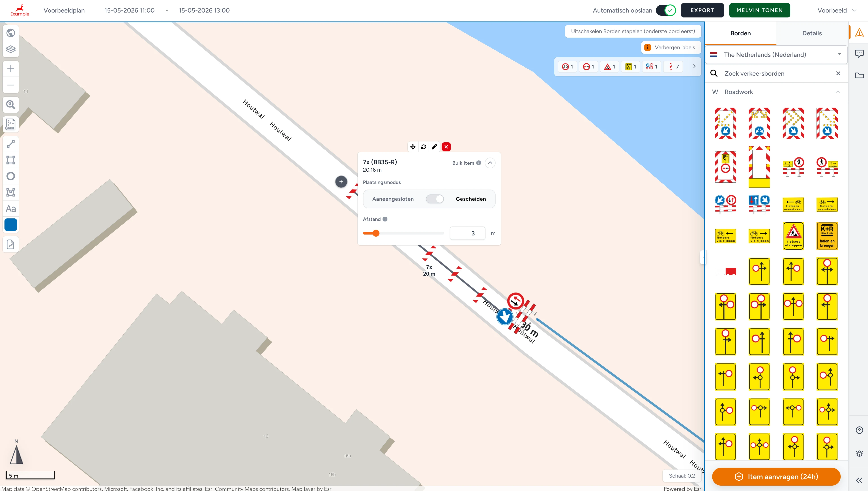868x491 pixels.
Task: Select the rectangle drawing tool
Action: (11, 160)
